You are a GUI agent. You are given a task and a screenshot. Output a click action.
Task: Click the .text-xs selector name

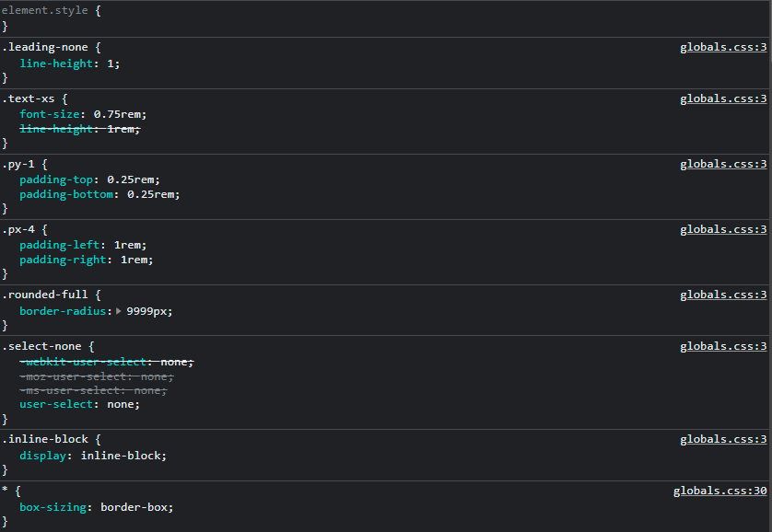(30, 98)
